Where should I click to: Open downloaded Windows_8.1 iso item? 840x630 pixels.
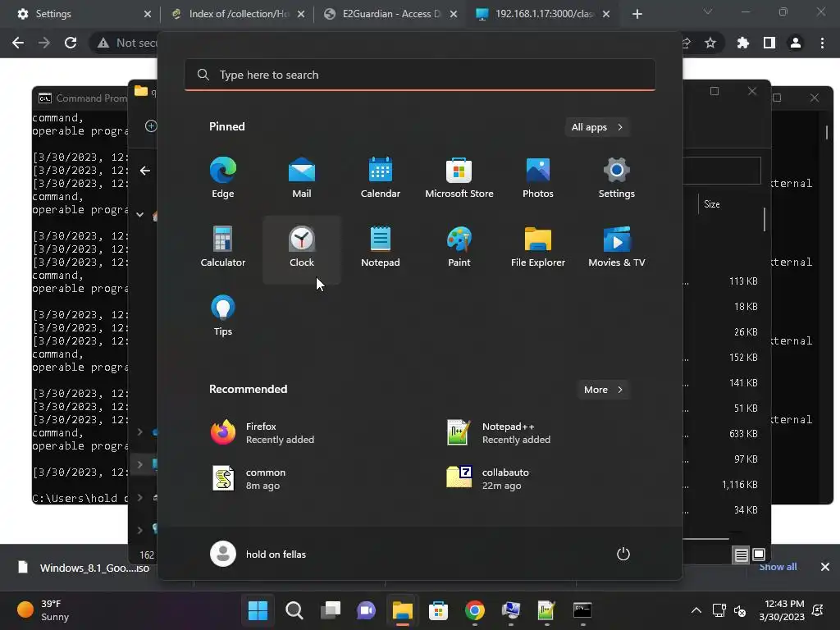[x=83, y=568]
